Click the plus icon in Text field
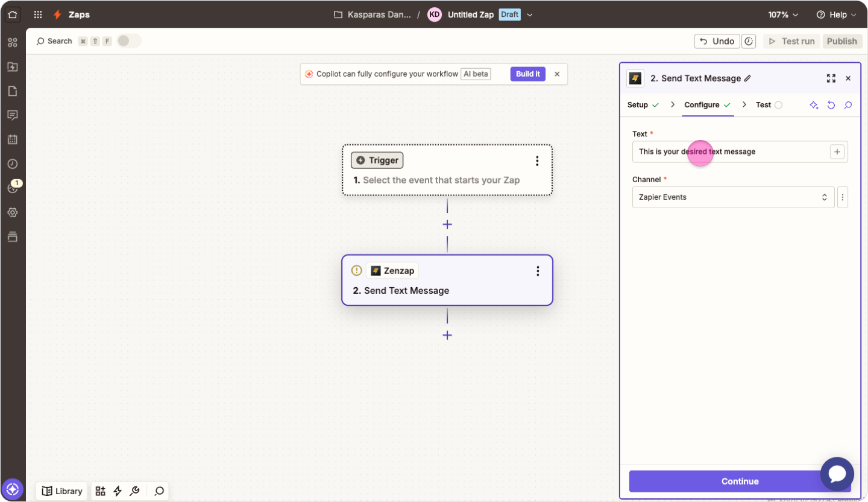The height and width of the screenshot is (502, 868). point(837,152)
